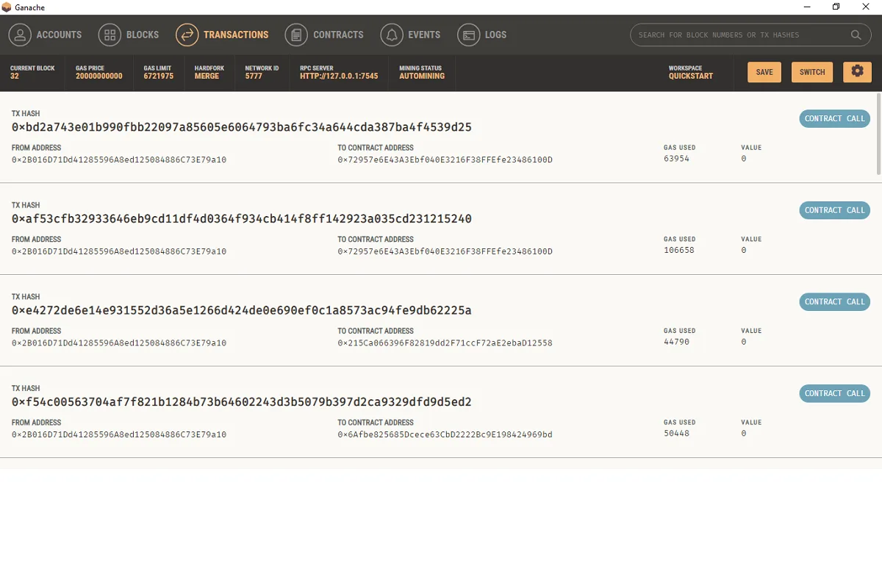Open transaction hash starting 0xaf53cfb3
Viewport: 882px width, 588px height.
[241, 219]
